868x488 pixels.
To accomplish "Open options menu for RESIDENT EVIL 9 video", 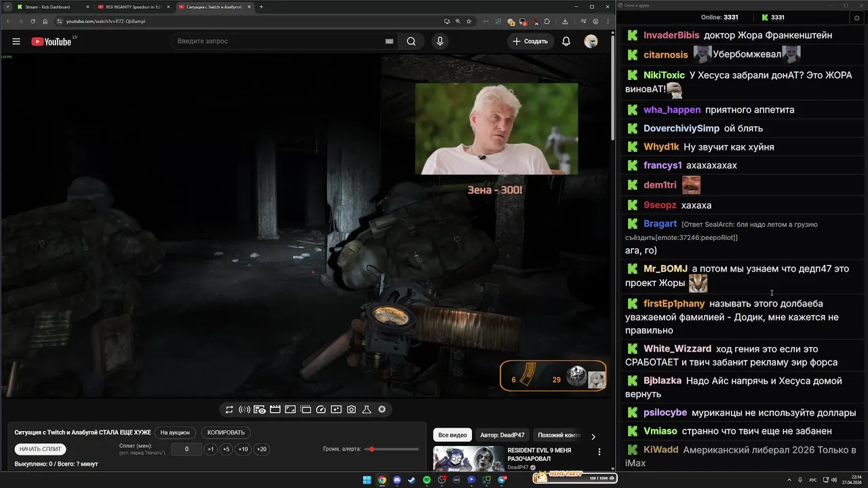I will 599,451.
